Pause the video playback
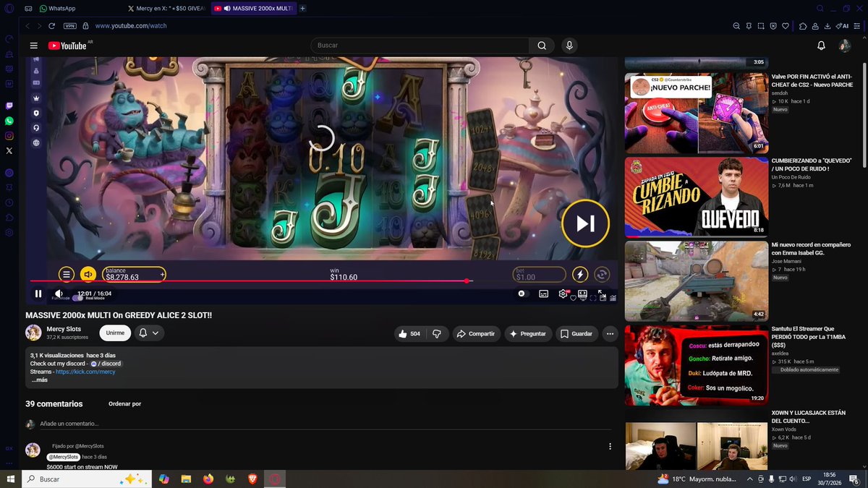The height and width of the screenshot is (488, 868). pos(38,294)
